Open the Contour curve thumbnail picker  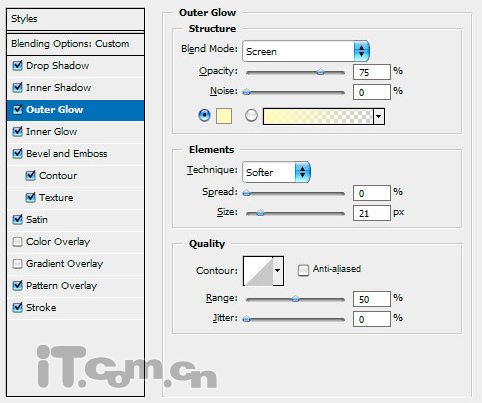tap(258, 271)
